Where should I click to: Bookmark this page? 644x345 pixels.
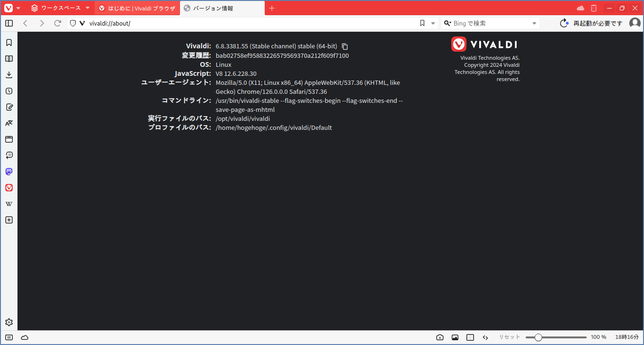[x=422, y=23]
